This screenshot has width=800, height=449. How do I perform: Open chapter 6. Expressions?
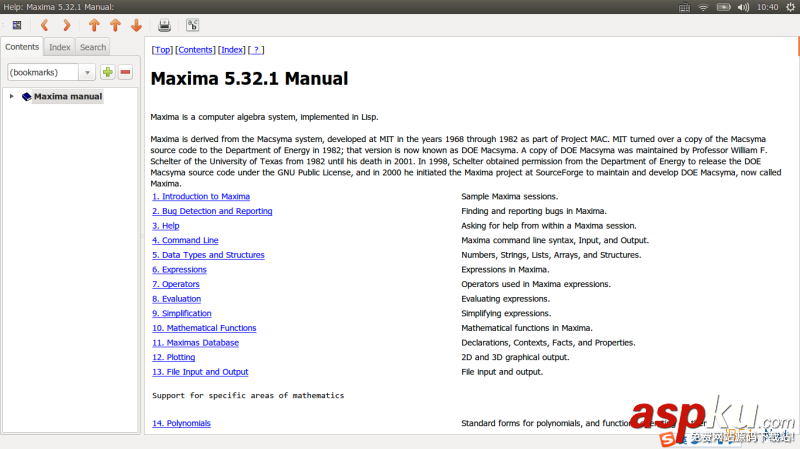179,269
